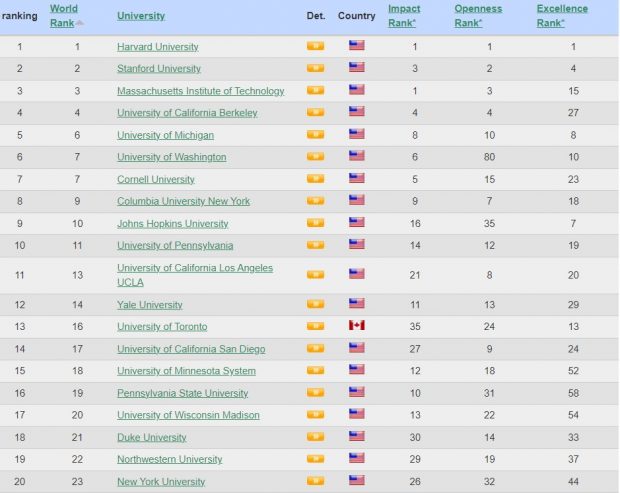Viewport: 620px width, 493px height.
Task: Open New York University link
Action: point(161,482)
